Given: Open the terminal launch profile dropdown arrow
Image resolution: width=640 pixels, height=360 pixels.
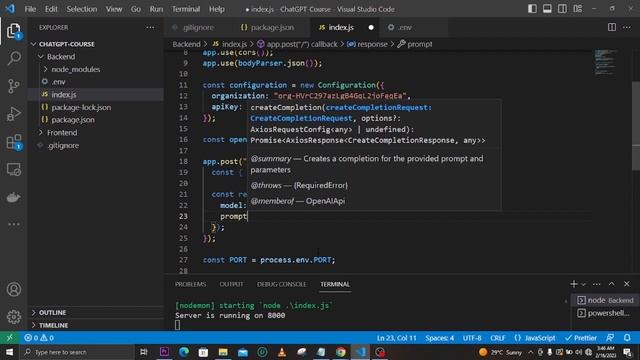Looking at the screenshot, I should [x=583, y=284].
